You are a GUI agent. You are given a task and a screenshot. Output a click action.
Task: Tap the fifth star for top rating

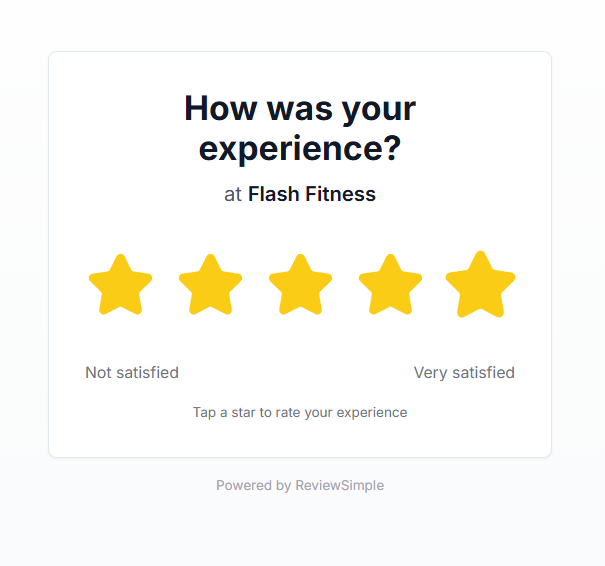(x=480, y=285)
